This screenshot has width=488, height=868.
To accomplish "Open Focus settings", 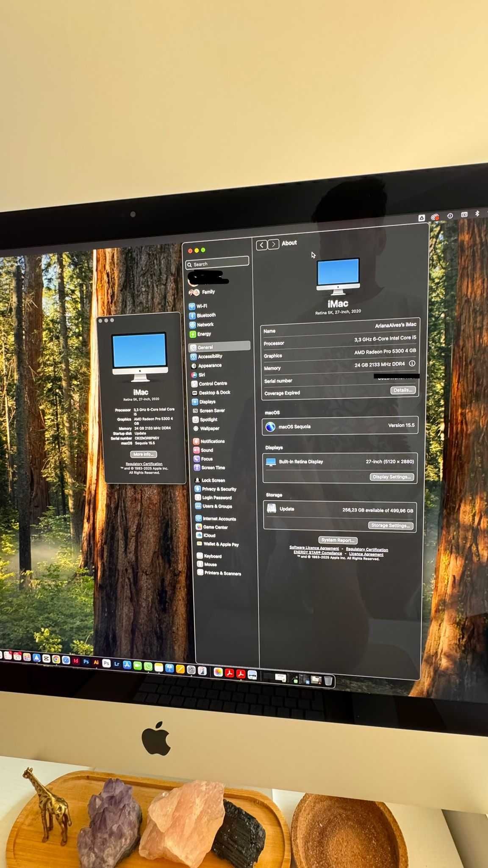I will (203, 459).
